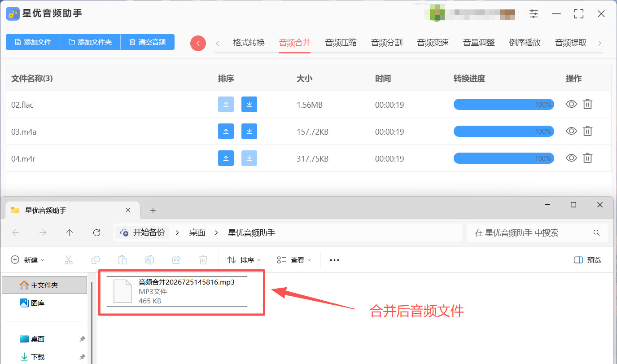Refresh the file explorer folder

click(96, 232)
